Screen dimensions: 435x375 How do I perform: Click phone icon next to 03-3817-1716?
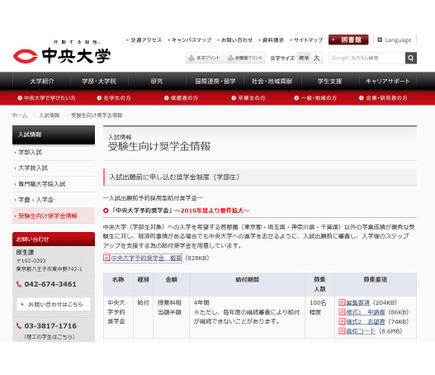coord(19,326)
